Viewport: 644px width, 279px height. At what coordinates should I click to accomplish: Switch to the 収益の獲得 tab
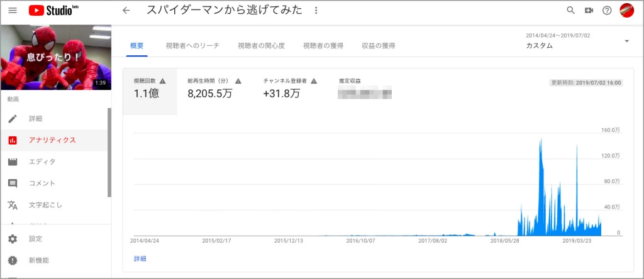coord(378,45)
